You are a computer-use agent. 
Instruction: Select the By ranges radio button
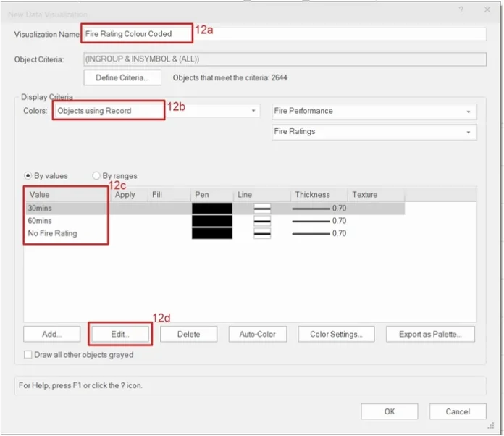[96, 175]
